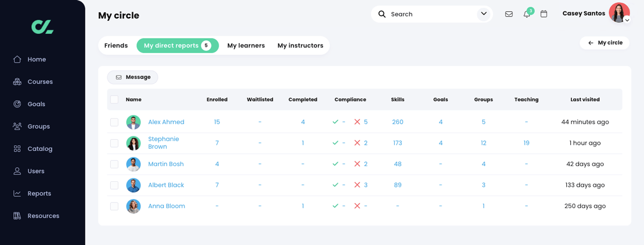Click the Message button
The image size is (644, 245).
click(x=132, y=77)
